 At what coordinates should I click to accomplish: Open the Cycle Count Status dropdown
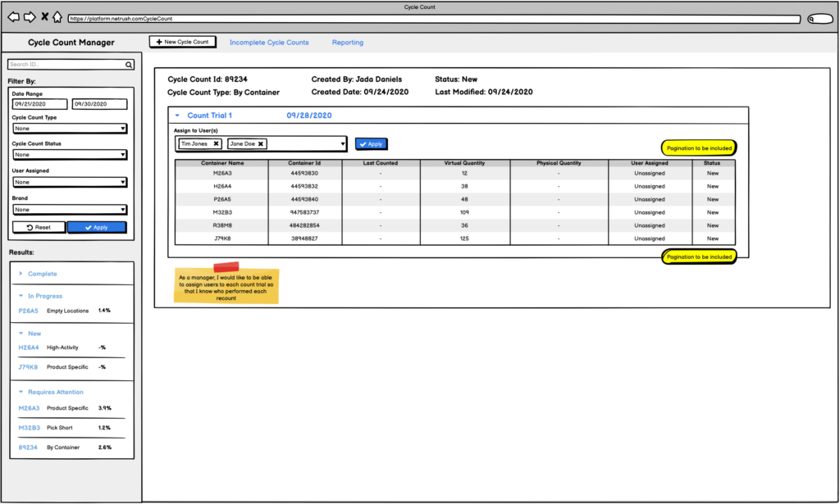coord(70,154)
